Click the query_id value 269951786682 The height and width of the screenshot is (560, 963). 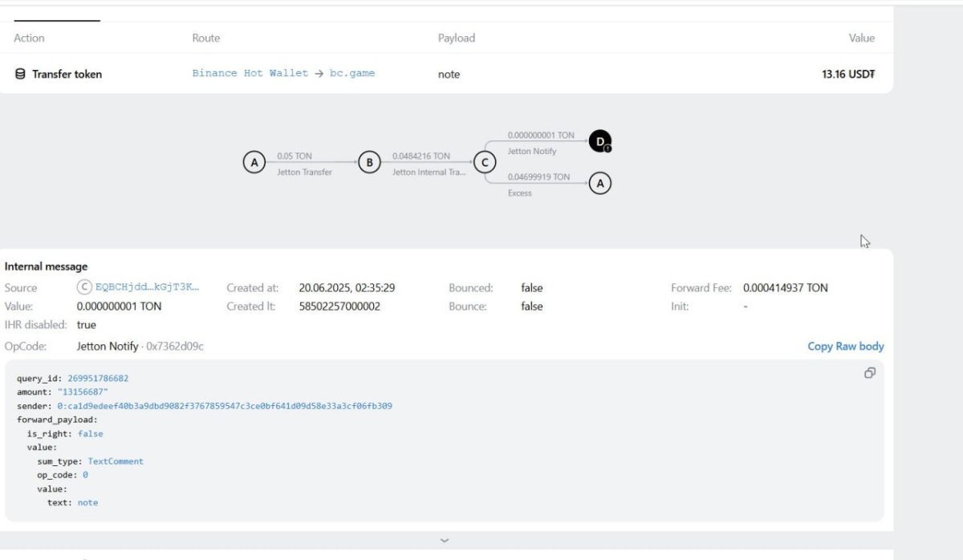click(x=98, y=378)
